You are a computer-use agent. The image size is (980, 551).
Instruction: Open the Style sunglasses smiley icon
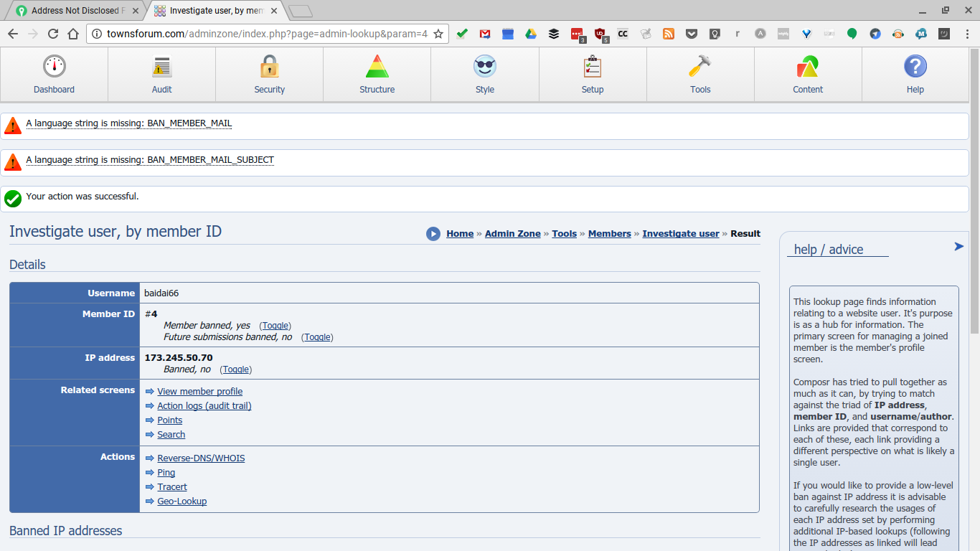coord(485,67)
